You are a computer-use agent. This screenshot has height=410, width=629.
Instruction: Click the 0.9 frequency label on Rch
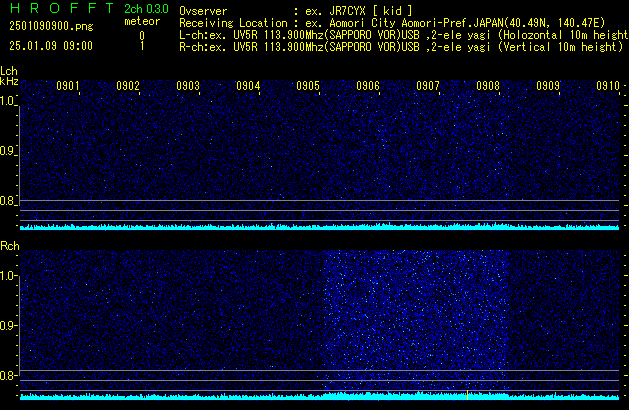pyautogui.click(x=7, y=326)
